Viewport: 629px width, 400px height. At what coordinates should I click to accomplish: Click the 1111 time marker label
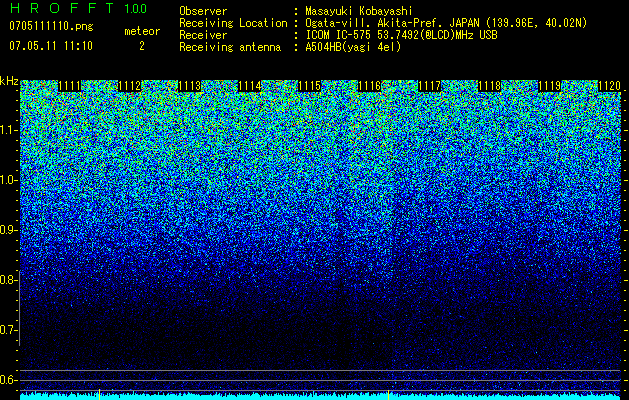[69, 86]
